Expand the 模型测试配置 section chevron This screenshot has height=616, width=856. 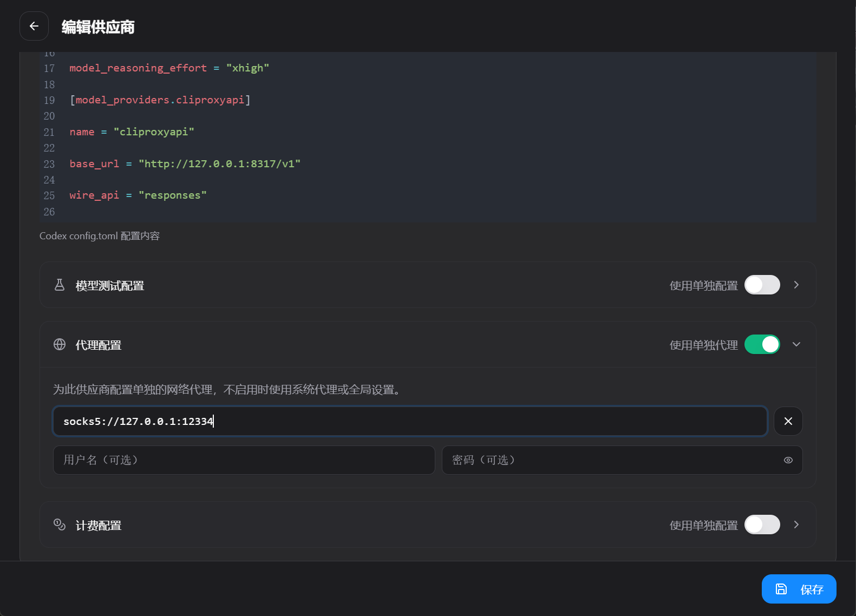[x=796, y=285]
